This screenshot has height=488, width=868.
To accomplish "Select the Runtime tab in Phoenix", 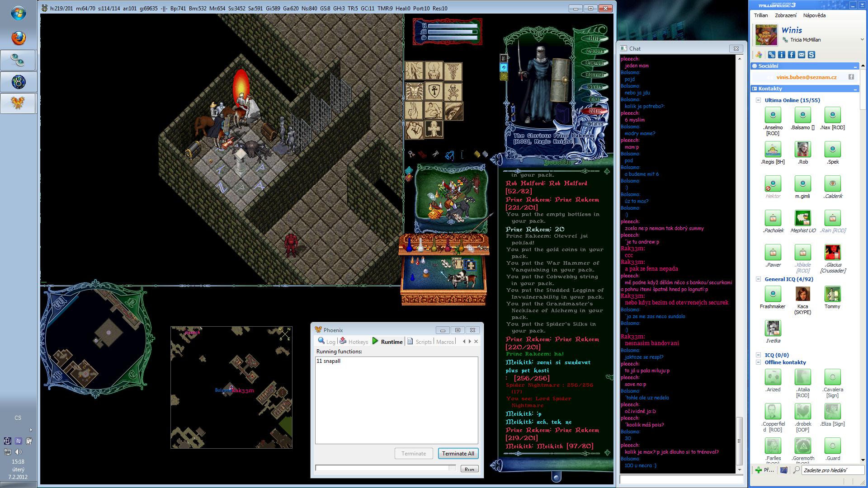I will [387, 342].
